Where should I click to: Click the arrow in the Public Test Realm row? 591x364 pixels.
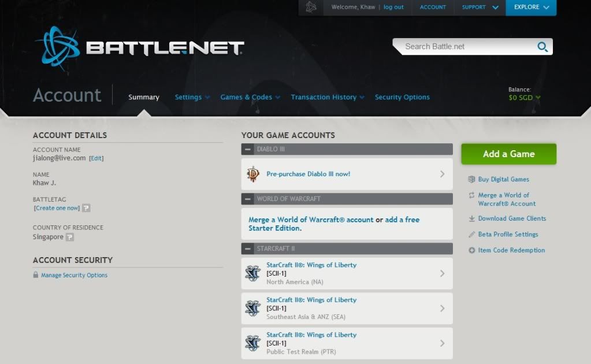click(442, 343)
